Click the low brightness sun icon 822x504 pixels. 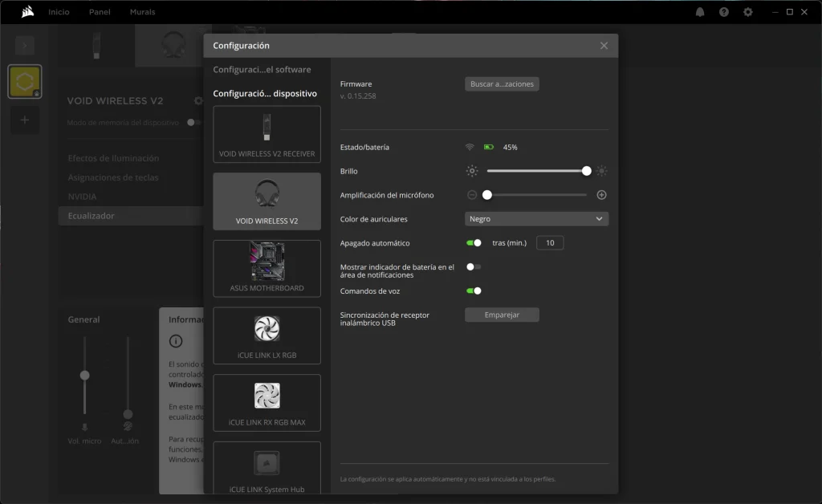tap(472, 171)
